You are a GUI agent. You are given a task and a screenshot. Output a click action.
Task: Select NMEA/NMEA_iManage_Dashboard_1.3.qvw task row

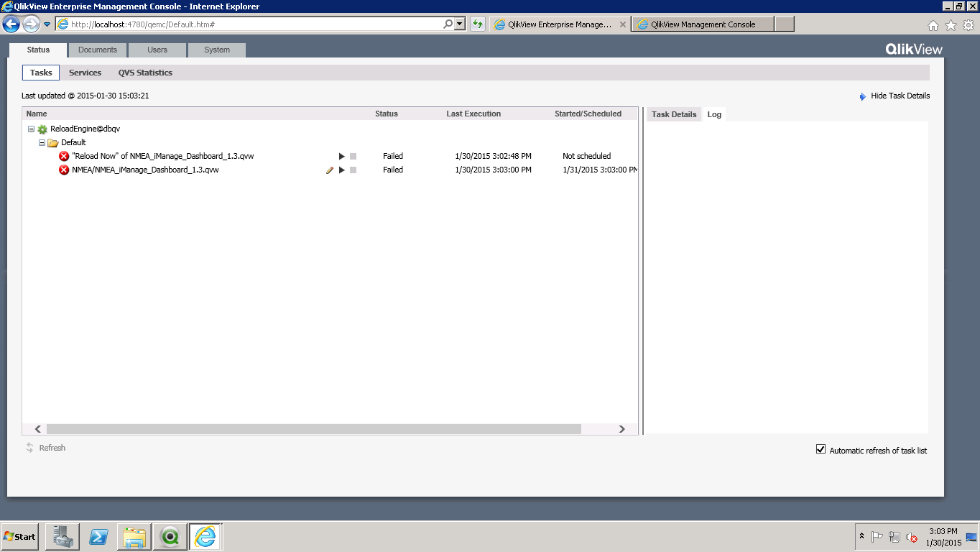(x=330, y=170)
